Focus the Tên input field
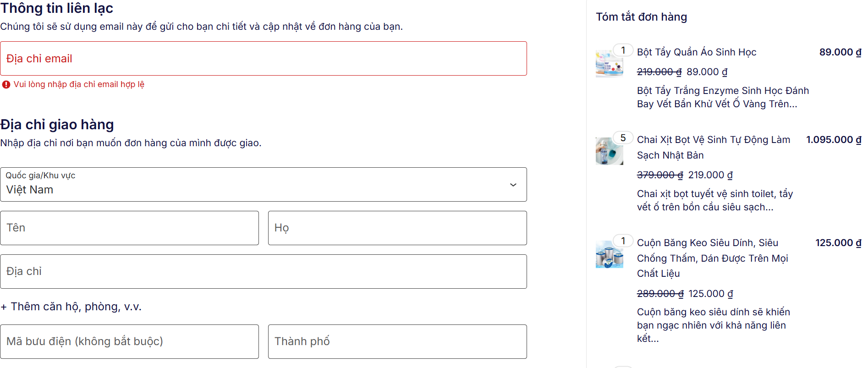868x368 pixels. click(x=129, y=228)
